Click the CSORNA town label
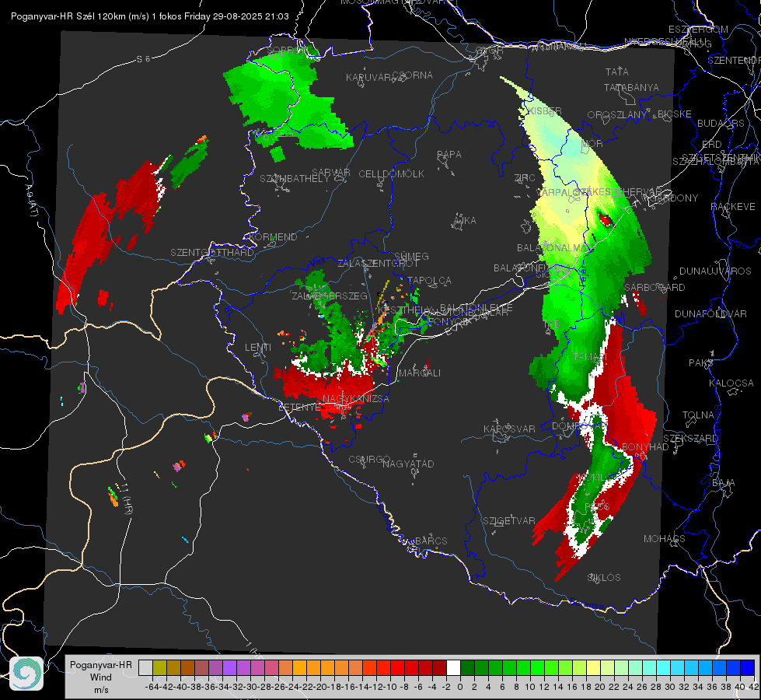 412,75
